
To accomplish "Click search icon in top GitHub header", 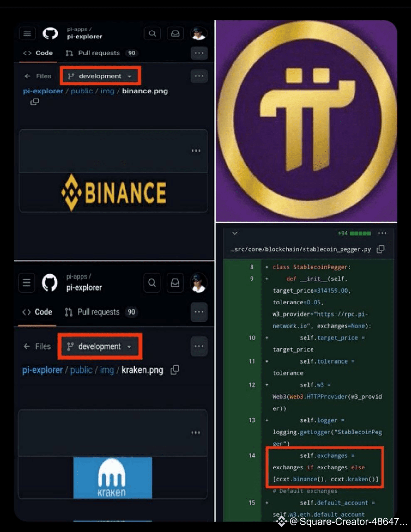I will 152,33.
